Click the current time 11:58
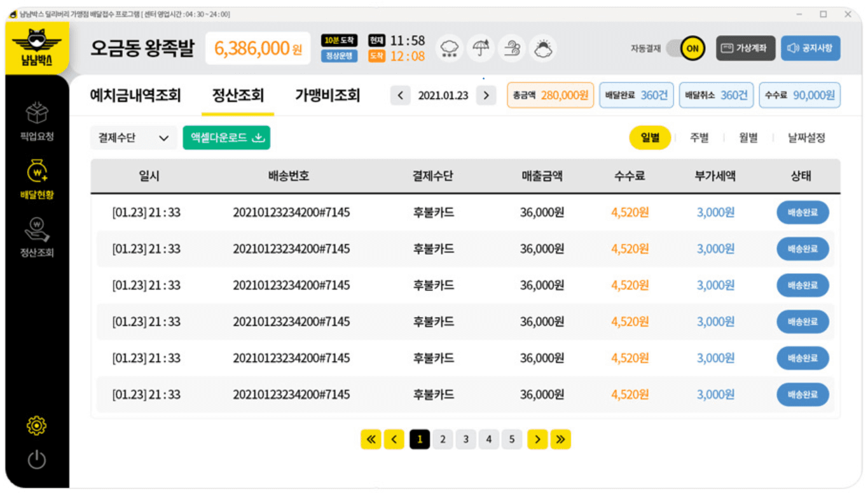 [407, 41]
